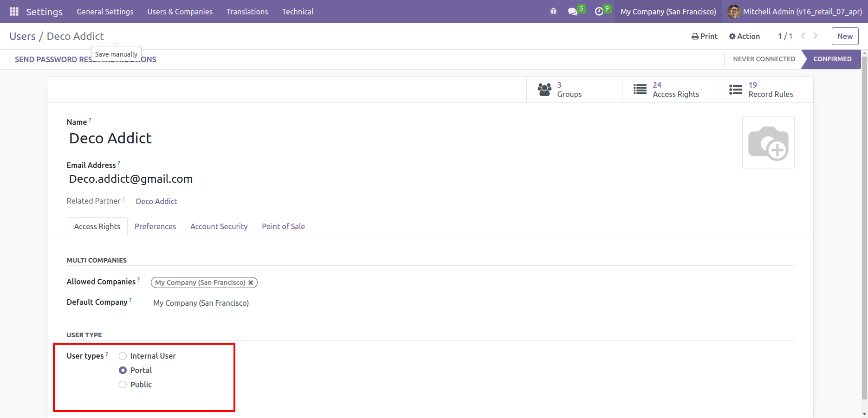Go to previous record arrow
Image resolution: width=868 pixels, height=418 pixels.
click(x=803, y=36)
